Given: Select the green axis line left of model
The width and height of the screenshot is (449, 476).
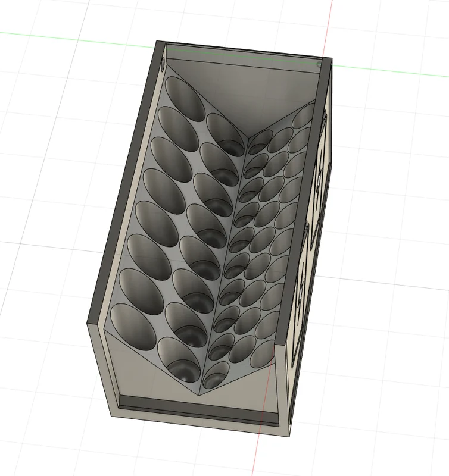Looking at the screenshot, I should tap(76, 39).
